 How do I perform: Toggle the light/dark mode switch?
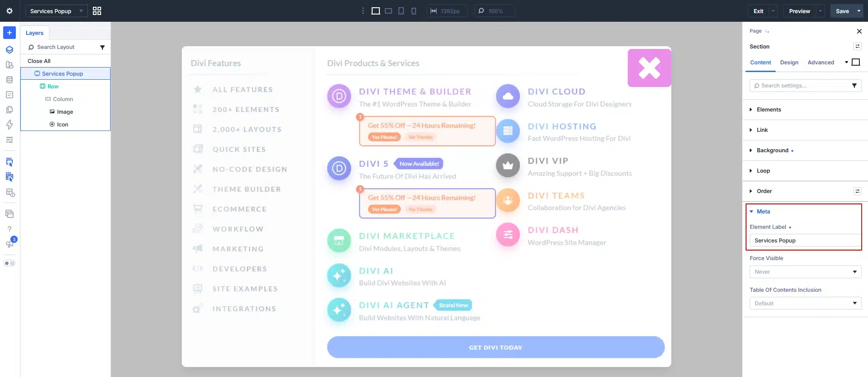[x=10, y=263]
